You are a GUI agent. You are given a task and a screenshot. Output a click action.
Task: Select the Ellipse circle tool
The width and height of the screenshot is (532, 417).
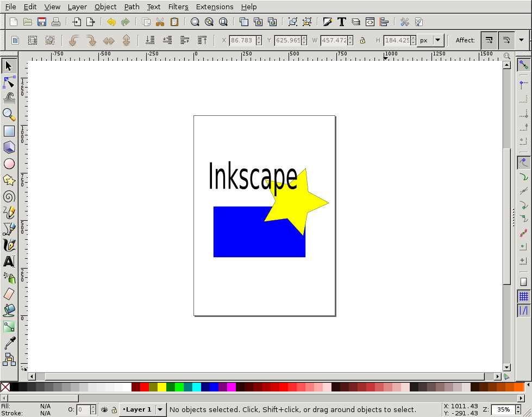tap(9, 164)
